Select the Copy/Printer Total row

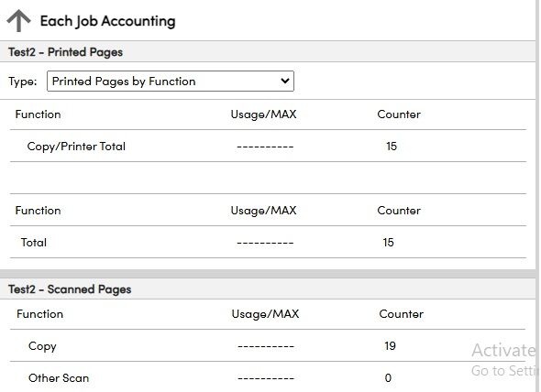click(268, 146)
